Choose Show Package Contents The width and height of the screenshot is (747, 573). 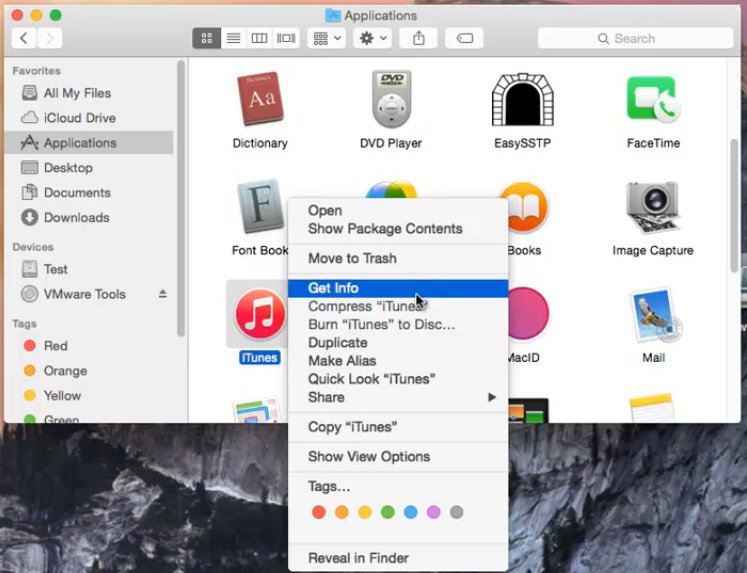coord(398,229)
